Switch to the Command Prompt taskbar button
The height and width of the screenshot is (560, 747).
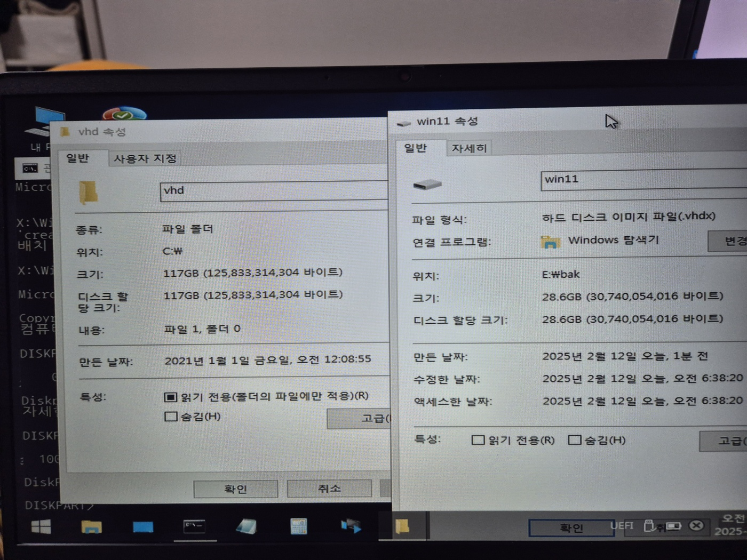(x=194, y=527)
